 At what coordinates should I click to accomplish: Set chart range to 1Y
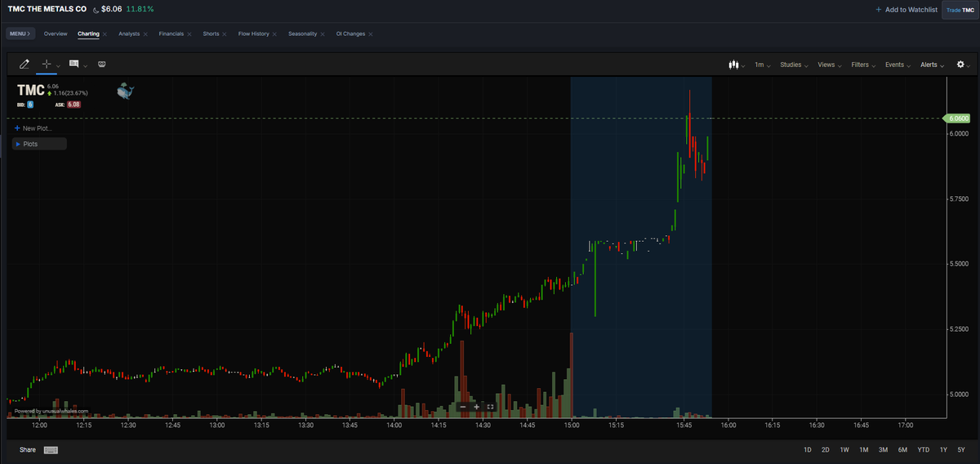click(x=943, y=450)
